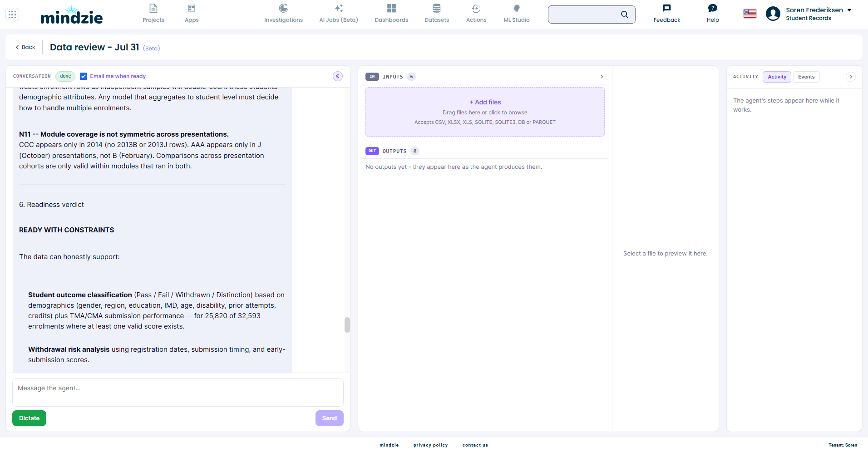Click + Add files
Screen dimensions: 868x452
485,102
